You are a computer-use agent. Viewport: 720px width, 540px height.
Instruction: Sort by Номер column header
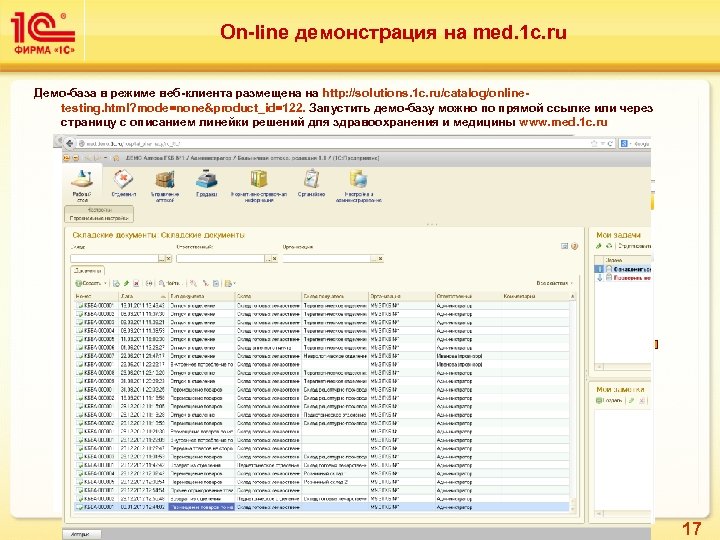tap(96, 297)
